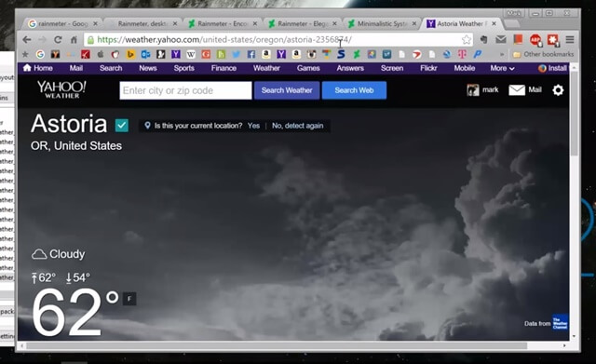596x364 pixels.
Task: Confirm location by clicking Yes
Action: 253,126
